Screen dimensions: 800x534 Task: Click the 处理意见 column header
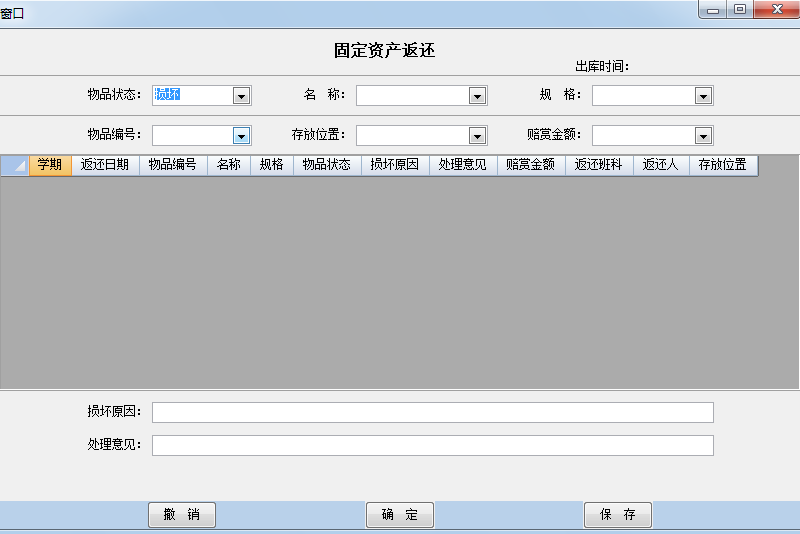click(x=463, y=166)
